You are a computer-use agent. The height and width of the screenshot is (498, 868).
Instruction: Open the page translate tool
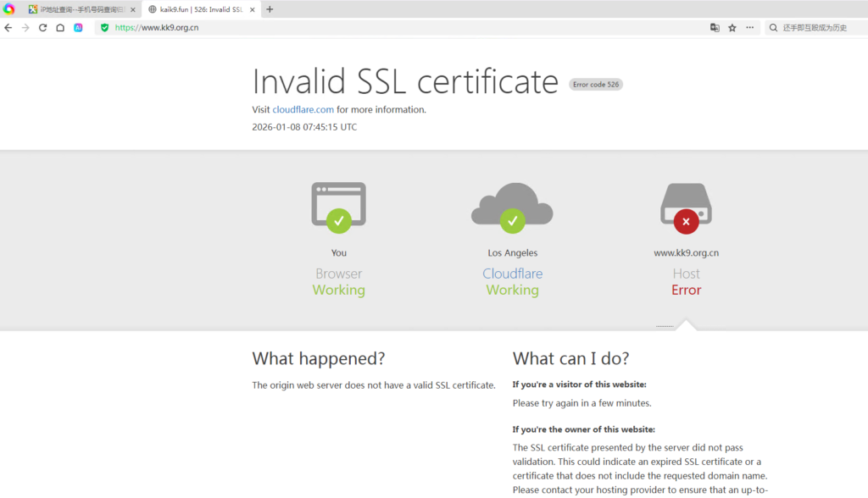click(x=715, y=28)
